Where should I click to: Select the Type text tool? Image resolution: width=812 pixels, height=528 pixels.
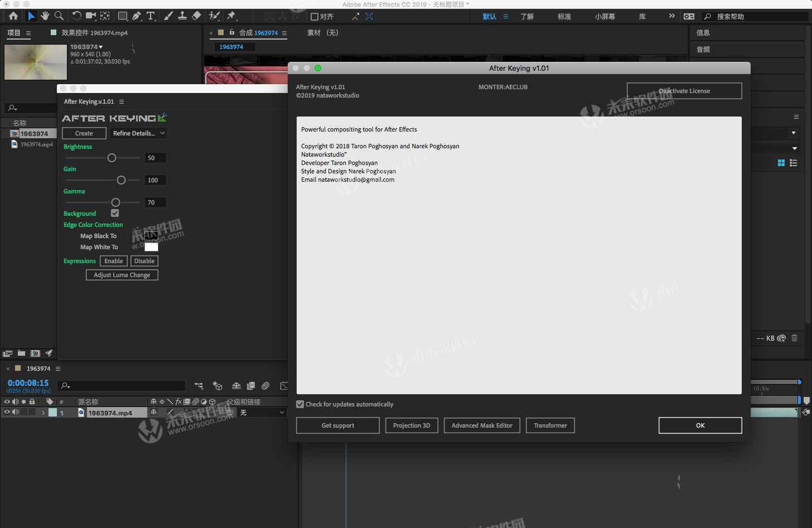point(151,16)
